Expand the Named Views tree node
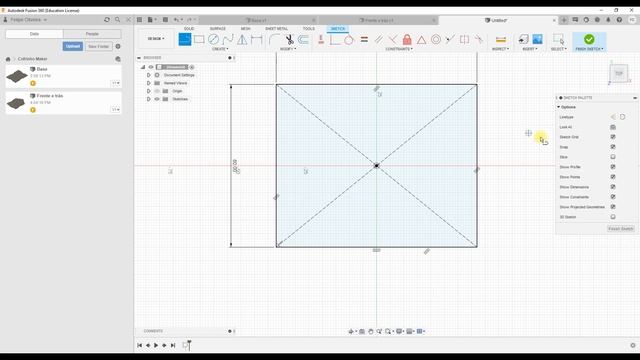 click(x=149, y=83)
